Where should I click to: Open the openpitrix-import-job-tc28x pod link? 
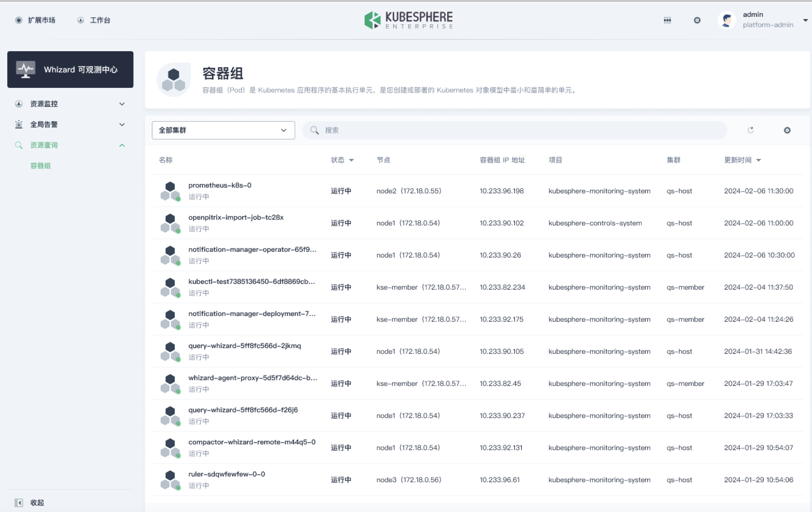pos(235,217)
